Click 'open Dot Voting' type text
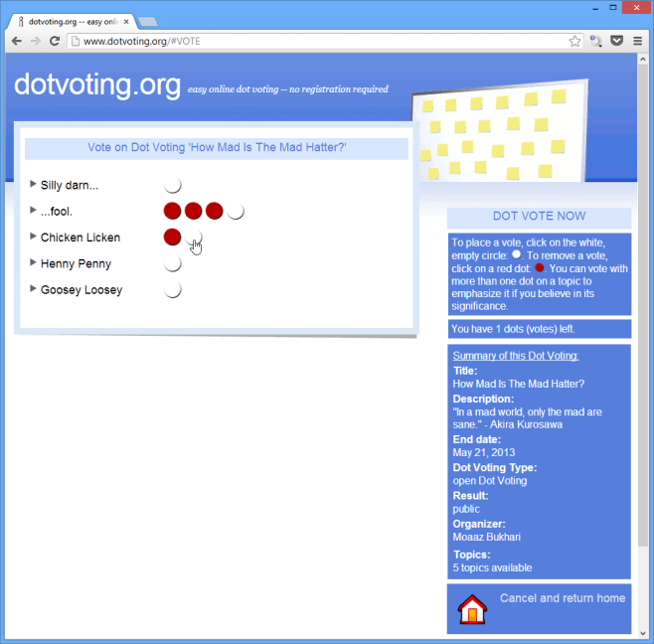This screenshot has height=644, width=654. pos(490,481)
